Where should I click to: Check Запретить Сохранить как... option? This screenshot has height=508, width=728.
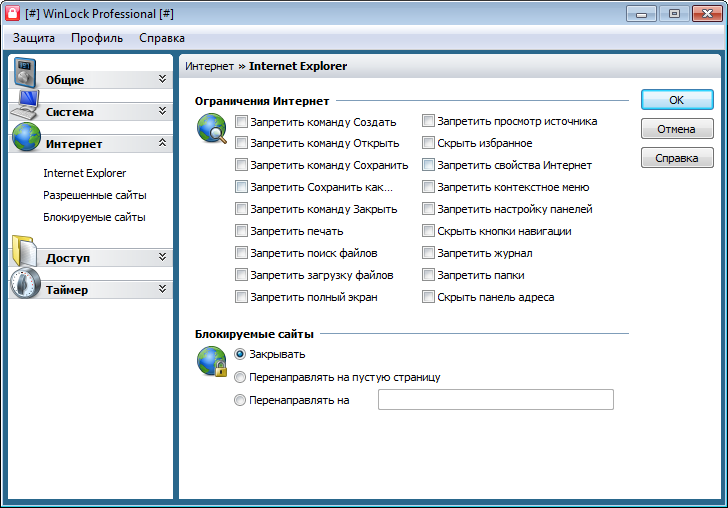click(241, 187)
